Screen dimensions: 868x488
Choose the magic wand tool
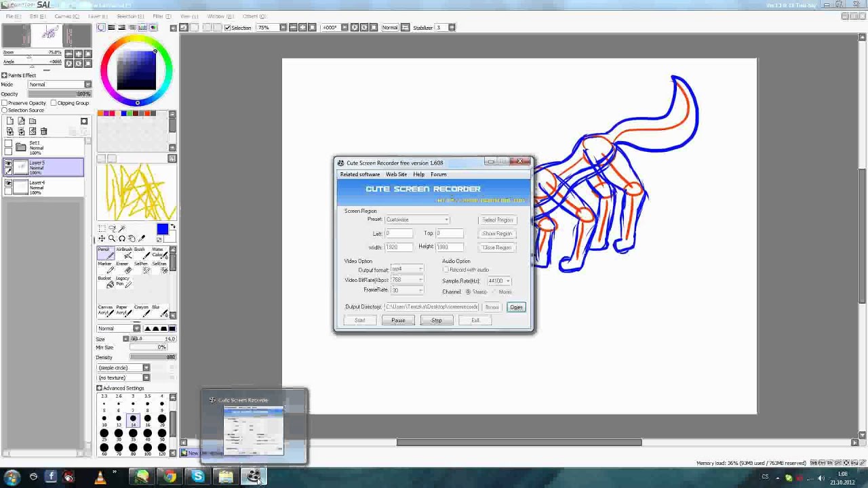[x=122, y=228]
